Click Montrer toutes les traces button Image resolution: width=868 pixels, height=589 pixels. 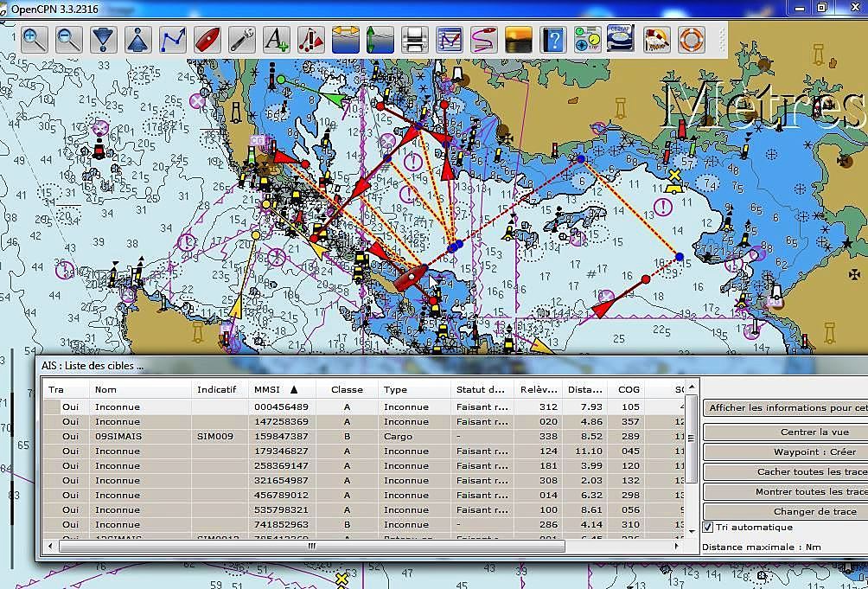coord(786,491)
